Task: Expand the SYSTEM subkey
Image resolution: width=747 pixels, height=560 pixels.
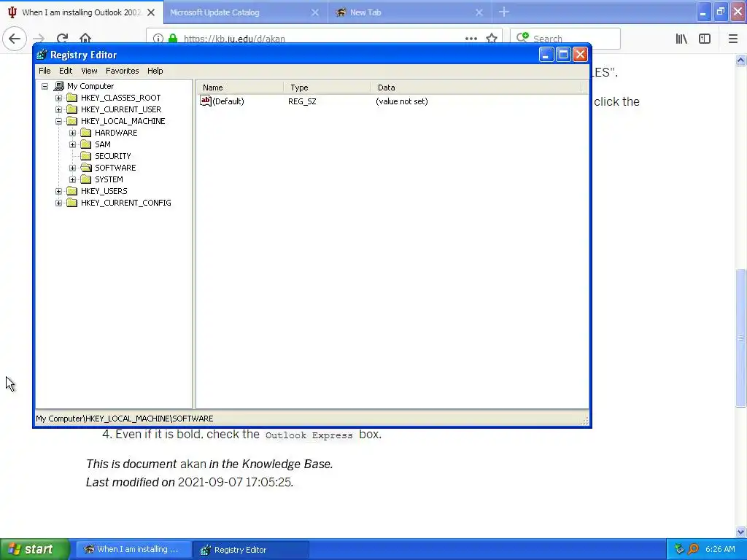Action: click(x=72, y=179)
